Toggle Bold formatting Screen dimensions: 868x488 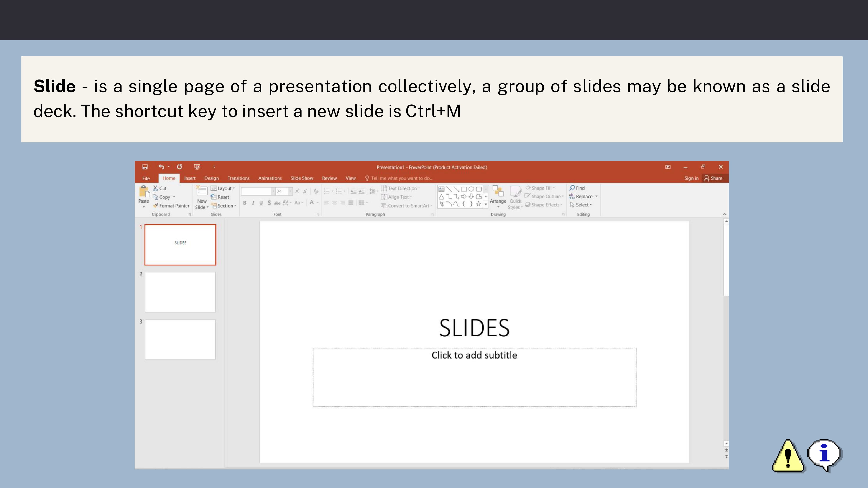pyautogui.click(x=245, y=203)
